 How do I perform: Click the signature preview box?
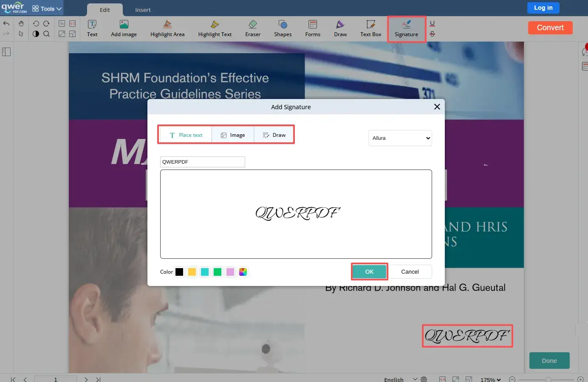(296, 214)
